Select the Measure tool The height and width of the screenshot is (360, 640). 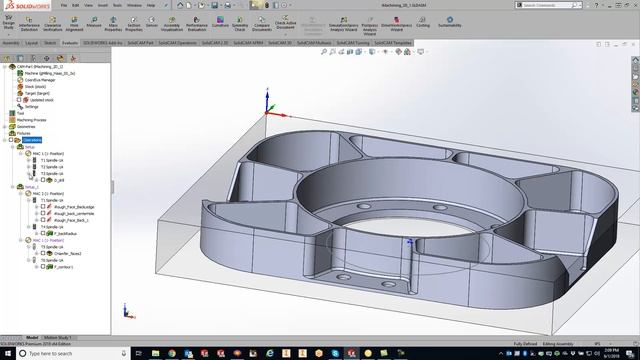point(94,22)
